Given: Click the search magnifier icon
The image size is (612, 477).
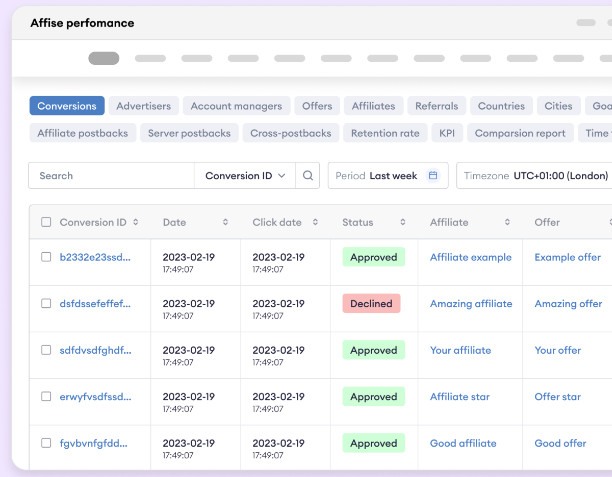Looking at the screenshot, I should (308, 176).
